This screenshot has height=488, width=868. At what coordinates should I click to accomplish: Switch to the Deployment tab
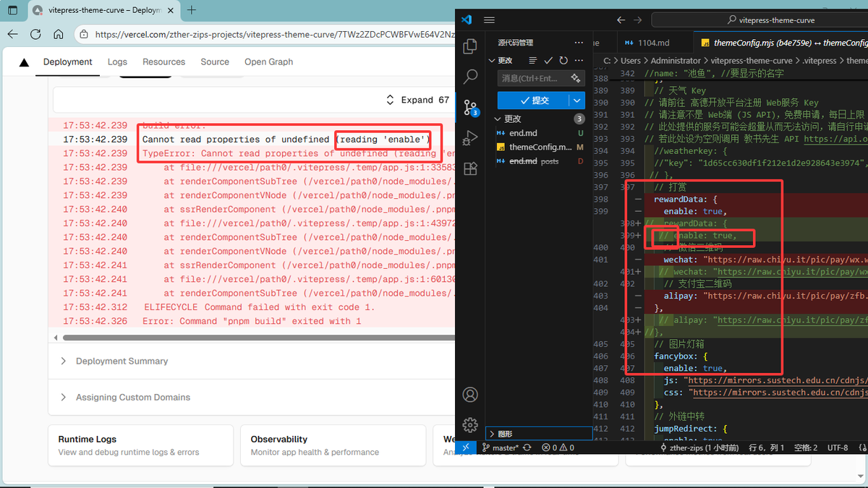click(68, 62)
